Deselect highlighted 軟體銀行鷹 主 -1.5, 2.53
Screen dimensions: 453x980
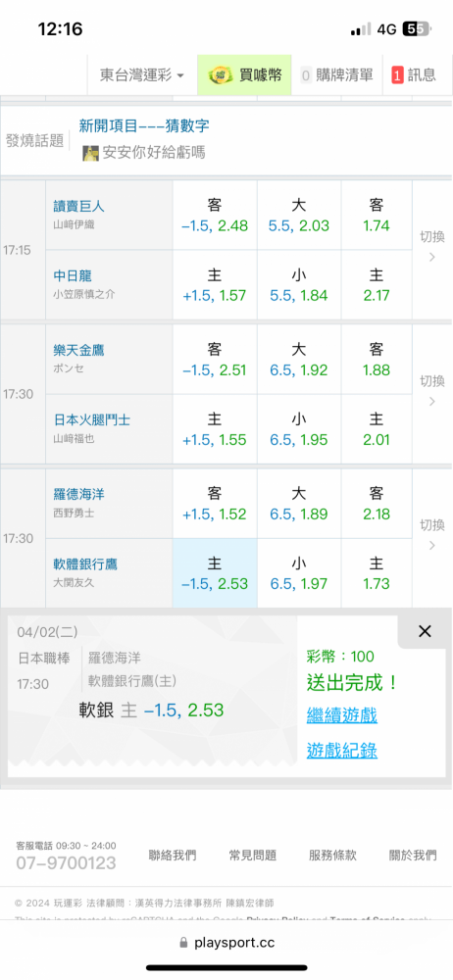tap(215, 573)
